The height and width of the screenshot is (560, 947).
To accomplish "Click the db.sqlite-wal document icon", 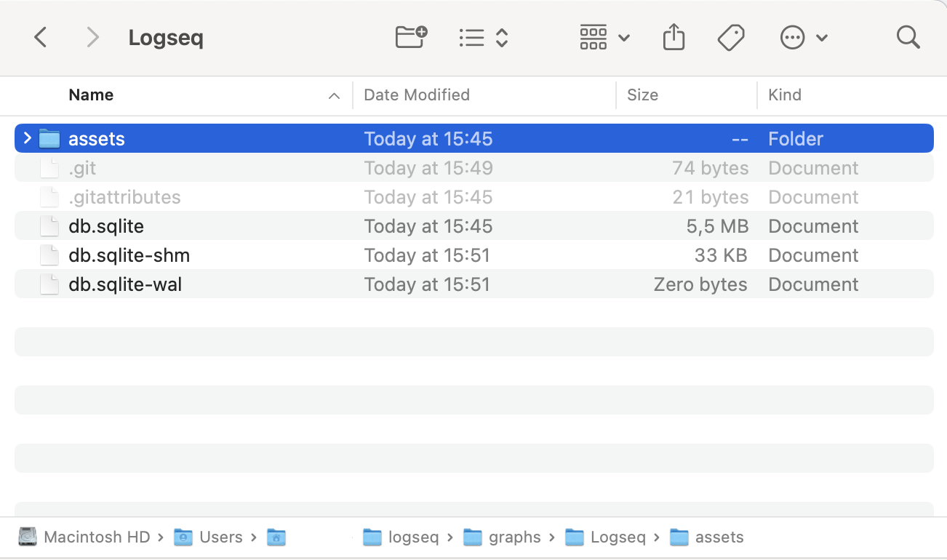I will 49,284.
